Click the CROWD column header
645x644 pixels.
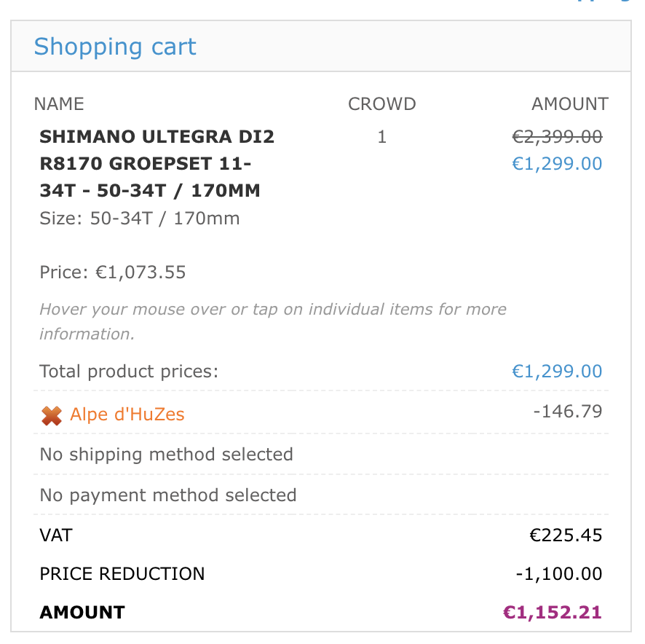(381, 104)
